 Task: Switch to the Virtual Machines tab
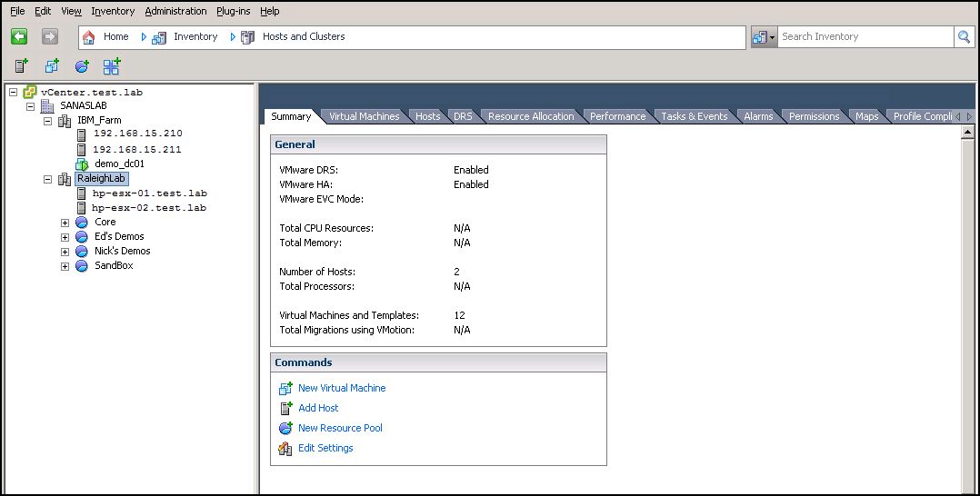point(364,116)
